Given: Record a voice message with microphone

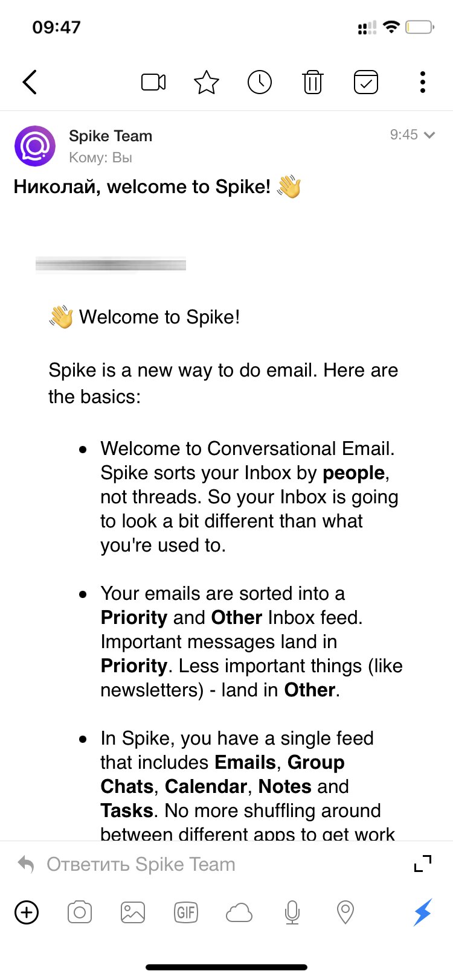Looking at the screenshot, I should coord(292,912).
